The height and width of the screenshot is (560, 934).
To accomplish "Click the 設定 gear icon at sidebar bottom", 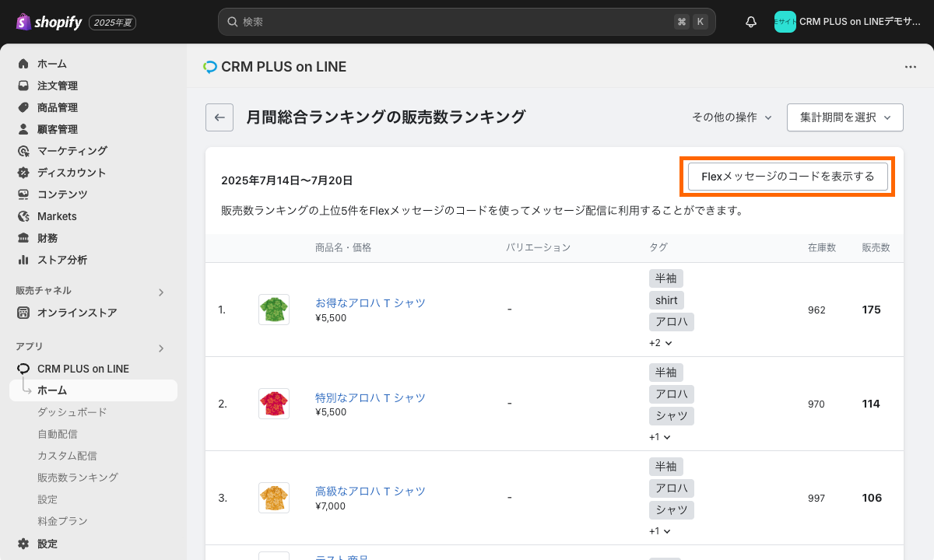I will coord(23,544).
